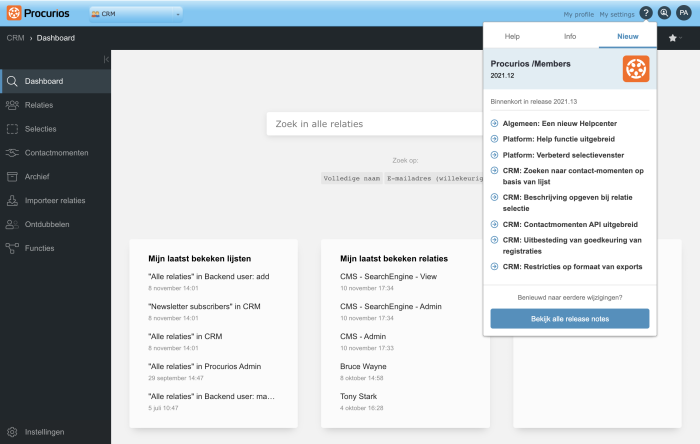Open Functies in the sidebar

point(55,248)
